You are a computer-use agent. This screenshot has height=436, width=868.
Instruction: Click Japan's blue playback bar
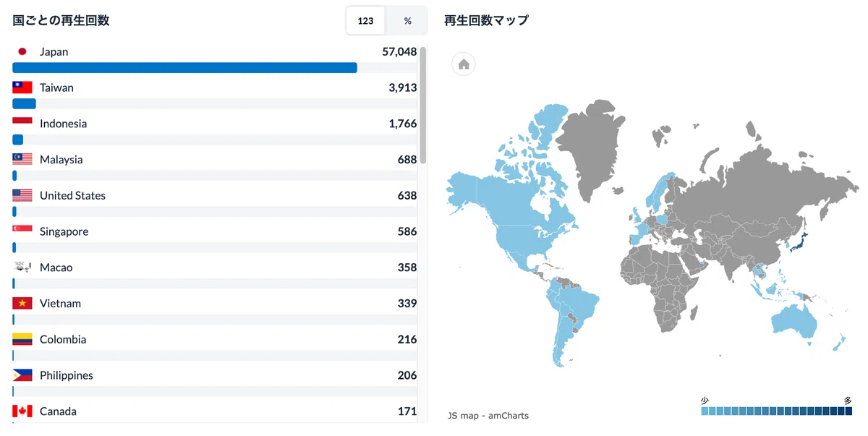184,68
